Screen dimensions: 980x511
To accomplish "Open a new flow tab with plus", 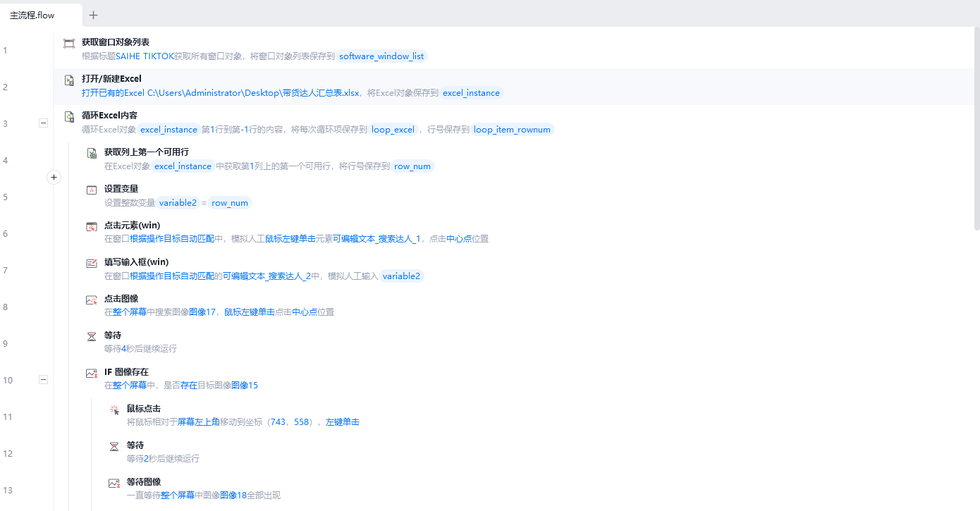I will point(94,15).
